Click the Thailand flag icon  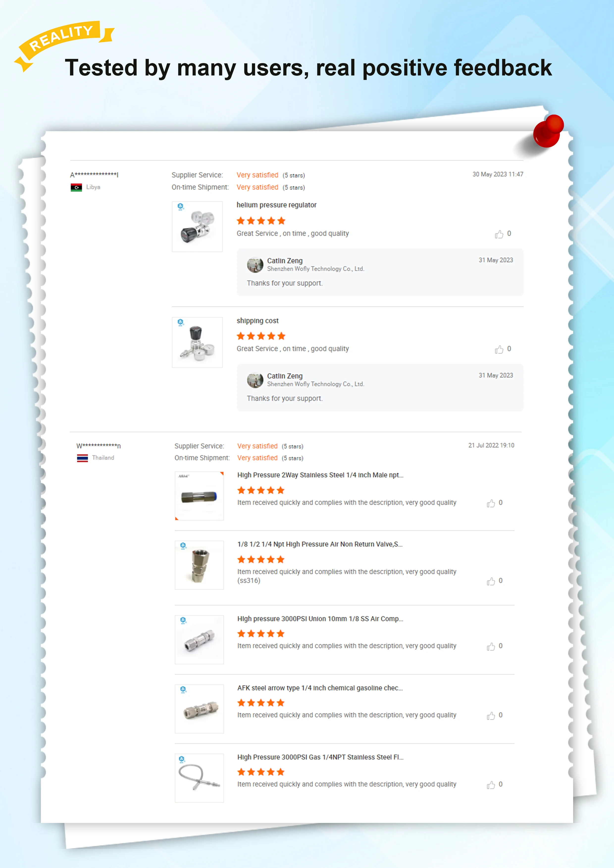82,458
